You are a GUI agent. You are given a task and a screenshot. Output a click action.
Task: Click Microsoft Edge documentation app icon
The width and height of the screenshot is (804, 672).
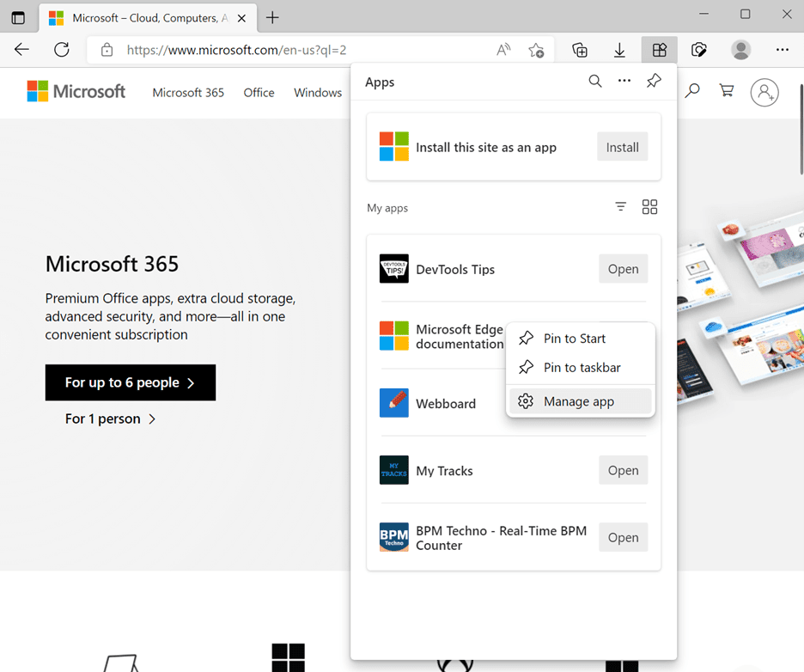(393, 336)
